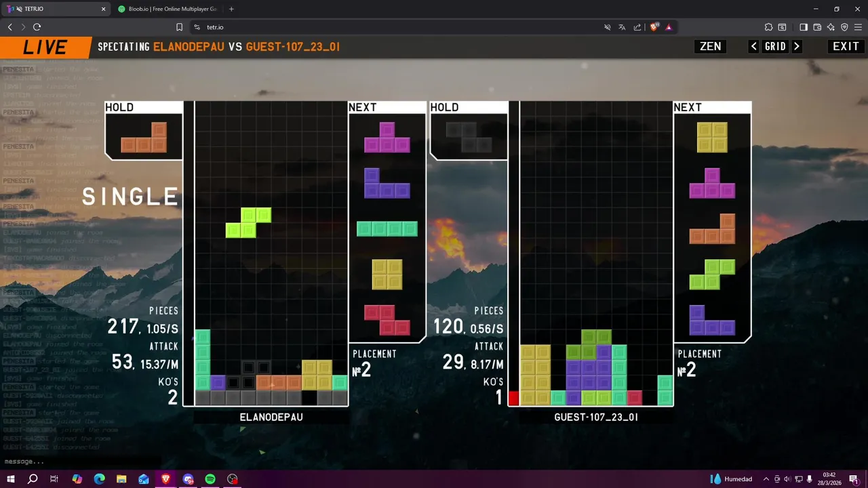Click GUEST-107_23_01 in the spectating header
Screen dimensions: 868x488
point(292,47)
